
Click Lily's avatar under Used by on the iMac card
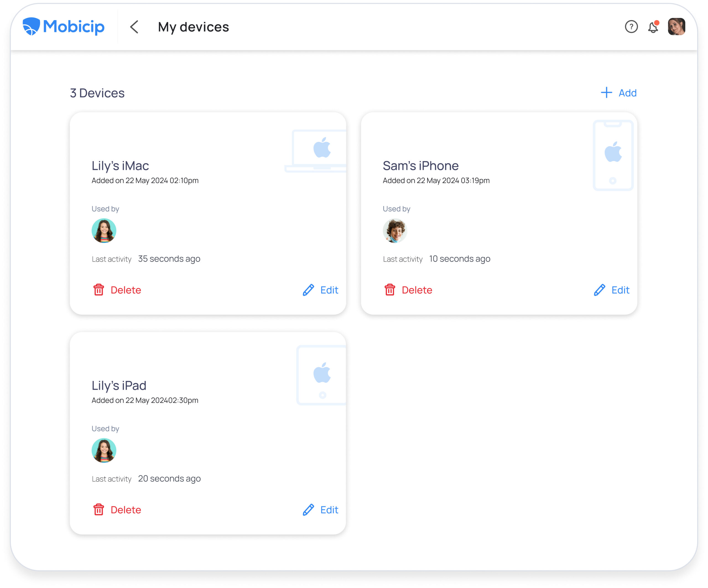pos(104,231)
